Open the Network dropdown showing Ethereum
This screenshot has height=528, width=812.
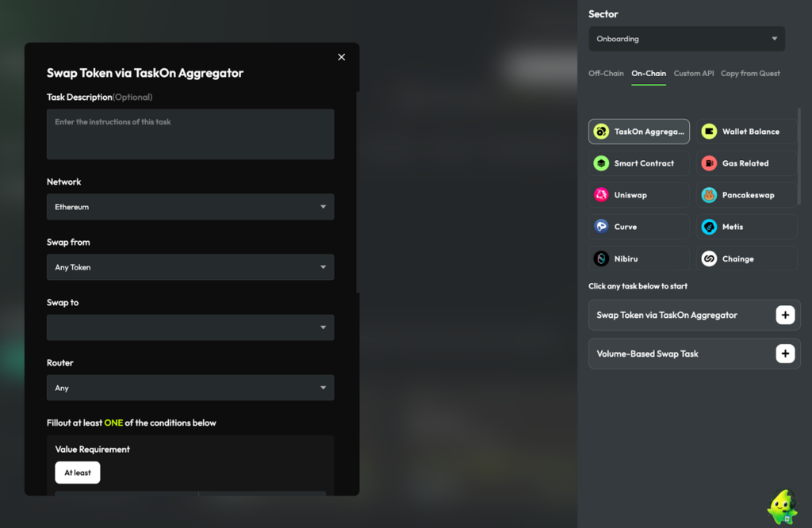pos(190,207)
